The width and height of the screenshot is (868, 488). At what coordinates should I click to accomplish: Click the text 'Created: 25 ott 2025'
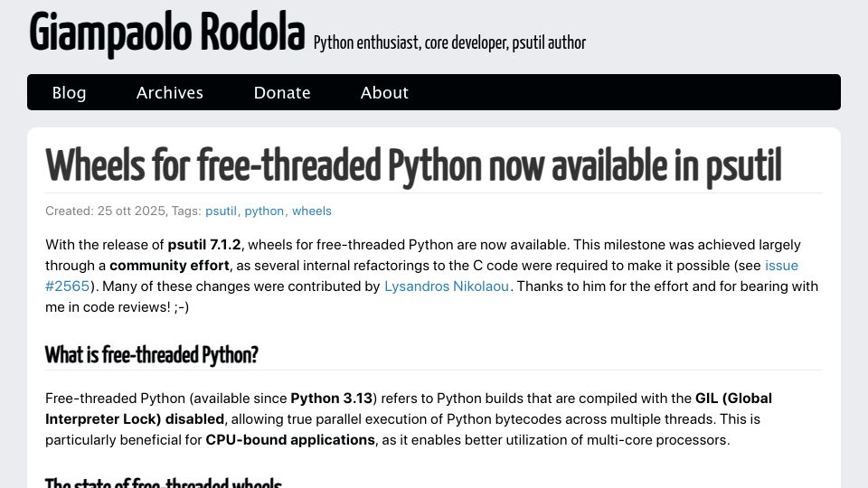105,211
